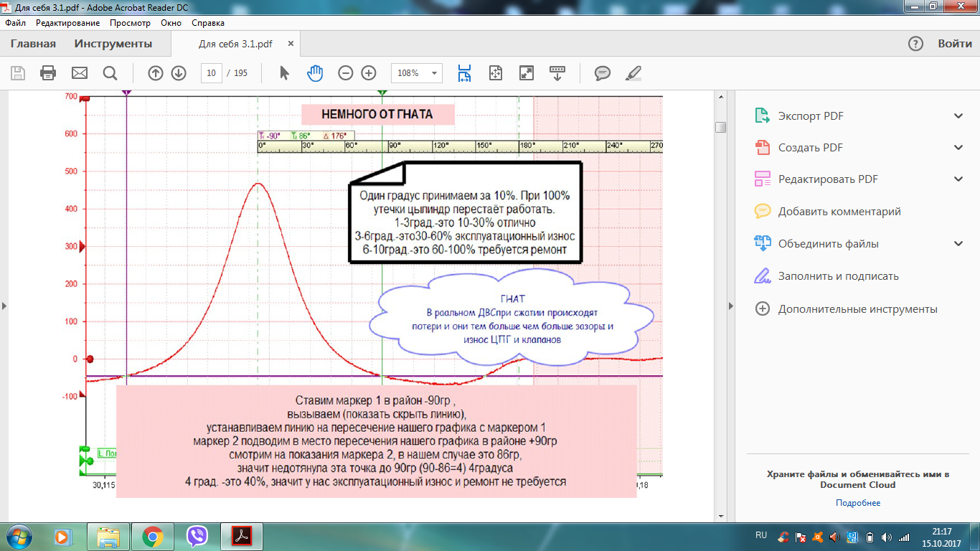Screen dimensions: 980x551
Task: Click the Экспорт PDF tool icon
Action: pyautogui.click(x=762, y=116)
